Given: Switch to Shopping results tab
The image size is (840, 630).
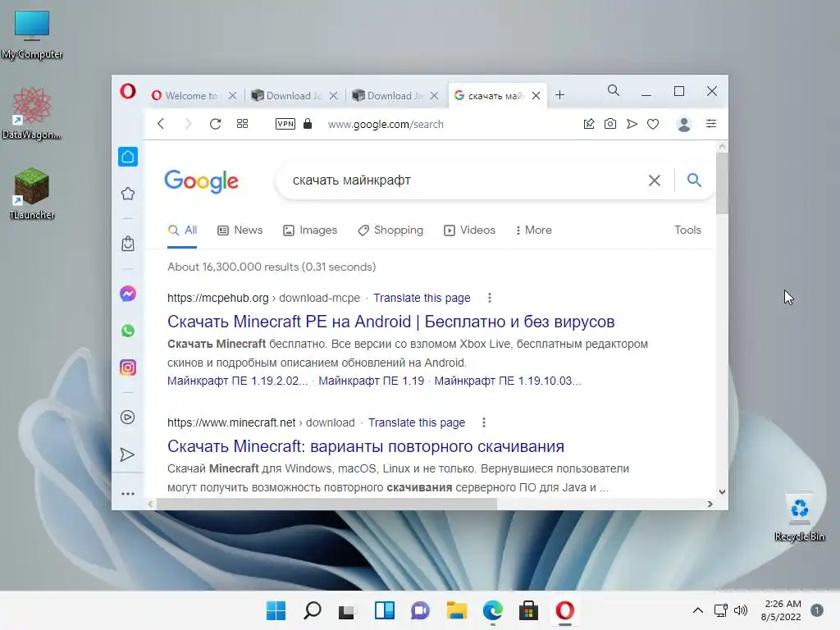Looking at the screenshot, I should point(390,231).
